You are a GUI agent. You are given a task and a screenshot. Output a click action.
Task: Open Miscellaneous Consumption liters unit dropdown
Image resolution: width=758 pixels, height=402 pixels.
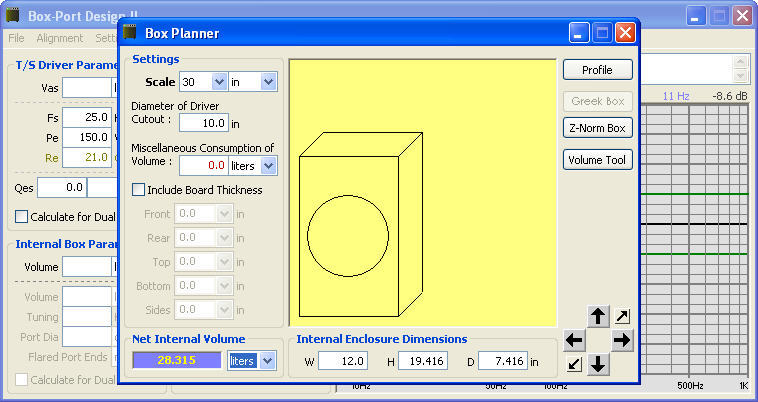(x=267, y=165)
